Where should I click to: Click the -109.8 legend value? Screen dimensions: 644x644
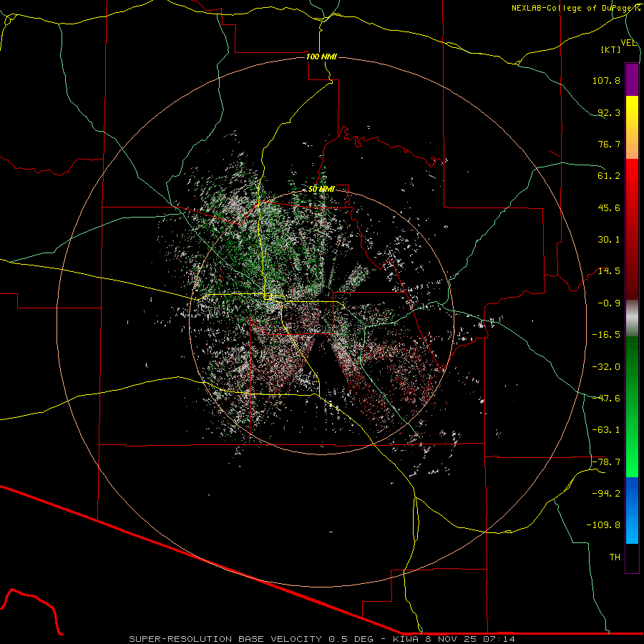tap(603, 525)
